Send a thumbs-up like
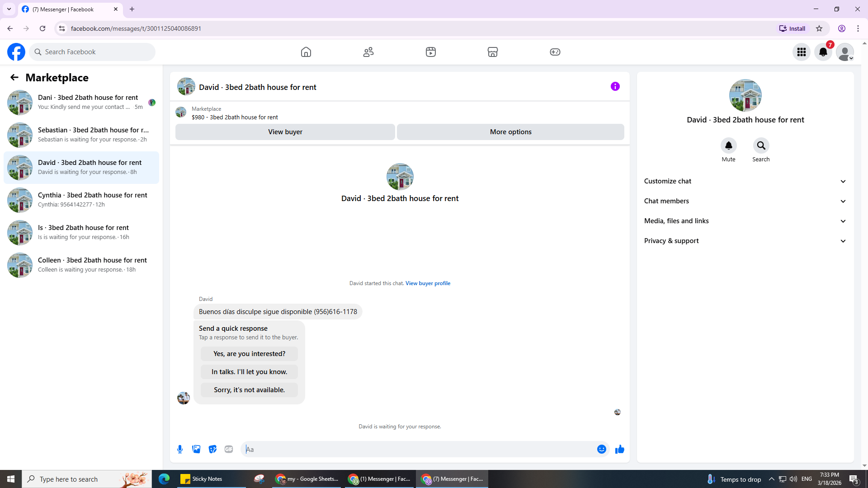Viewport: 868px width, 488px height. click(620, 449)
